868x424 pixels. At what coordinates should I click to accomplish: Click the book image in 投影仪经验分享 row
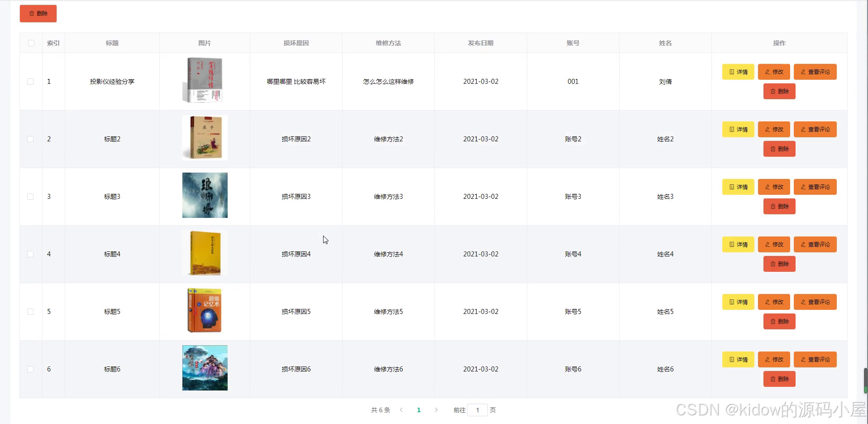click(x=205, y=80)
